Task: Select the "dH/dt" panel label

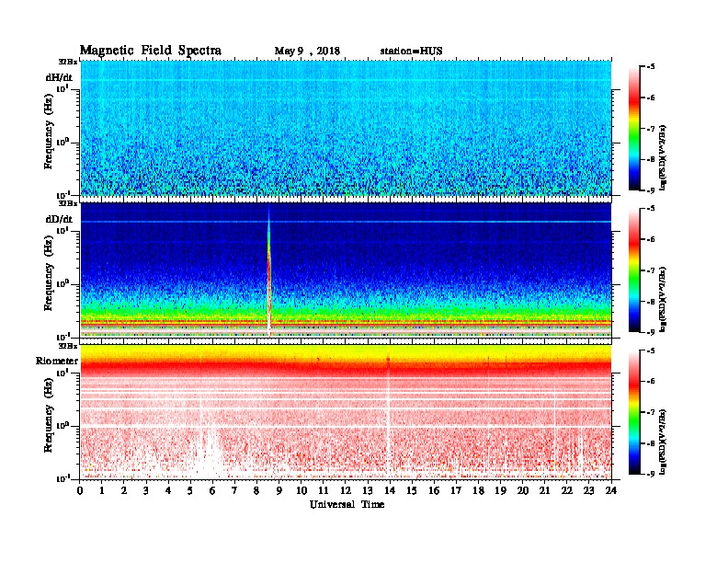Action: tap(59, 77)
